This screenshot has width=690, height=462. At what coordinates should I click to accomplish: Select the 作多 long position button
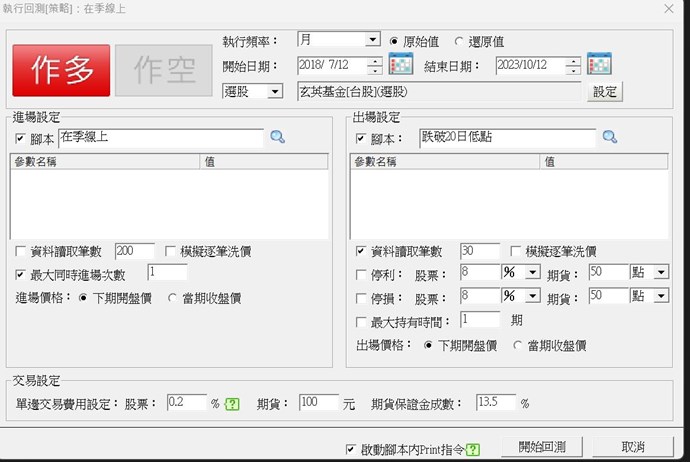click(x=61, y=70)
